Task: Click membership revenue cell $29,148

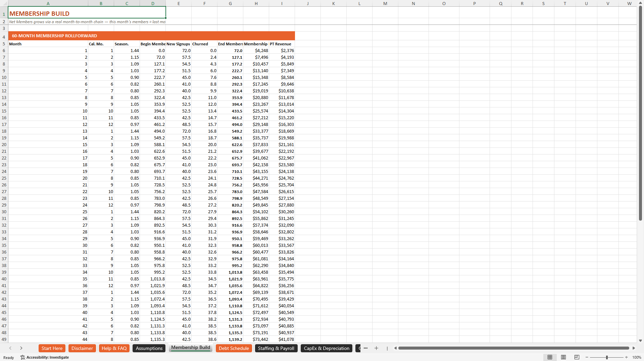Action: [256, 124]
